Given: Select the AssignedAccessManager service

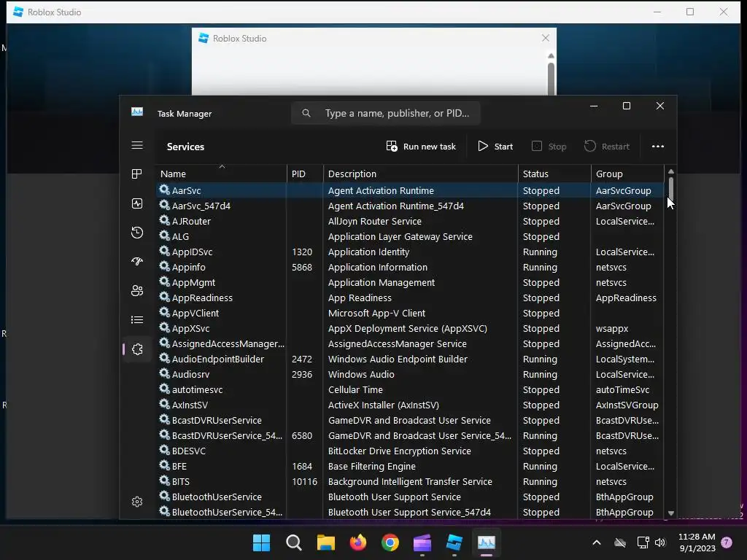Looking at the screenshot, I should click(410, 343).
